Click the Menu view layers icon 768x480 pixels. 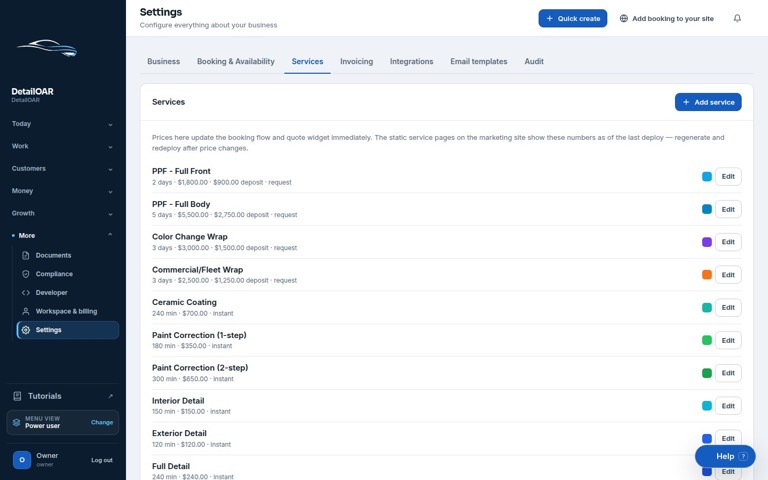click(x=16, y=422)
